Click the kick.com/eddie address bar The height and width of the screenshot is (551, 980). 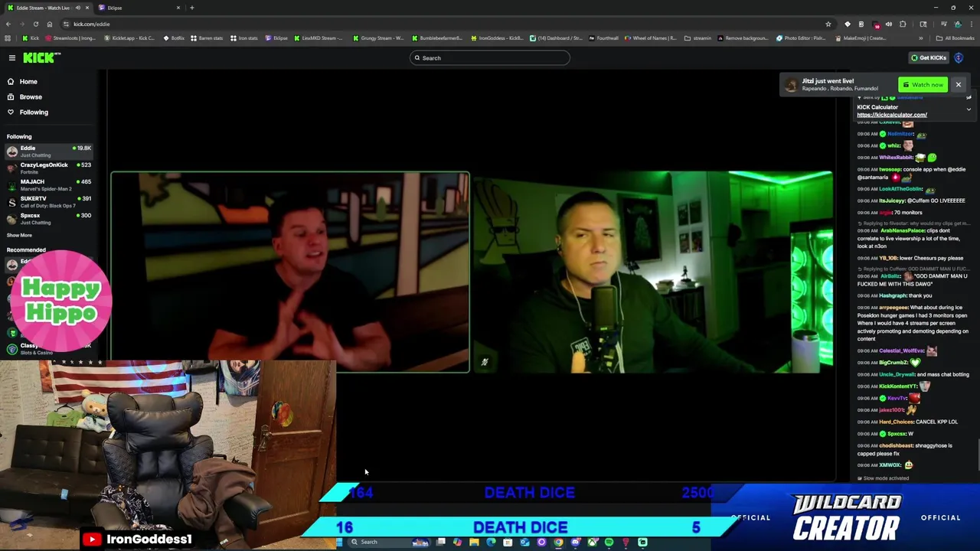(x=444, y=24)
